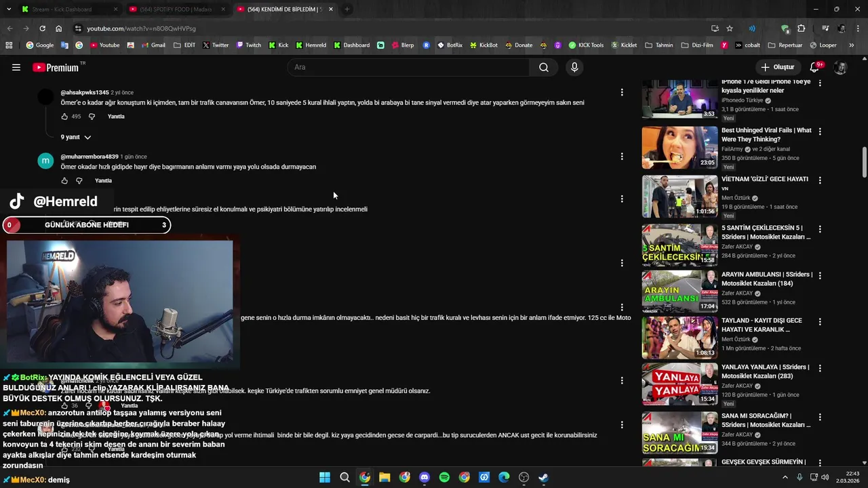Screen dimensions: 868x488
Task: Reply via Yanıtla on @ahsakpwks1345 comment
Action: pos(116,117)
